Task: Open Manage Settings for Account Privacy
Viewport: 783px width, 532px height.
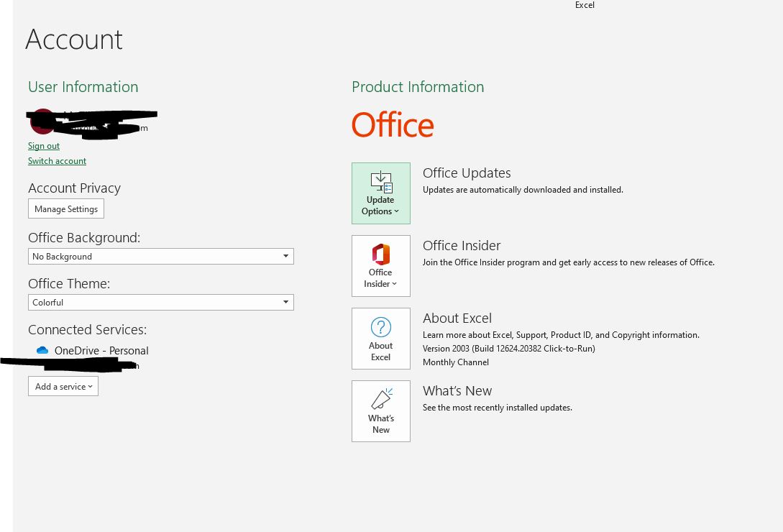Action: click(66, 208)
